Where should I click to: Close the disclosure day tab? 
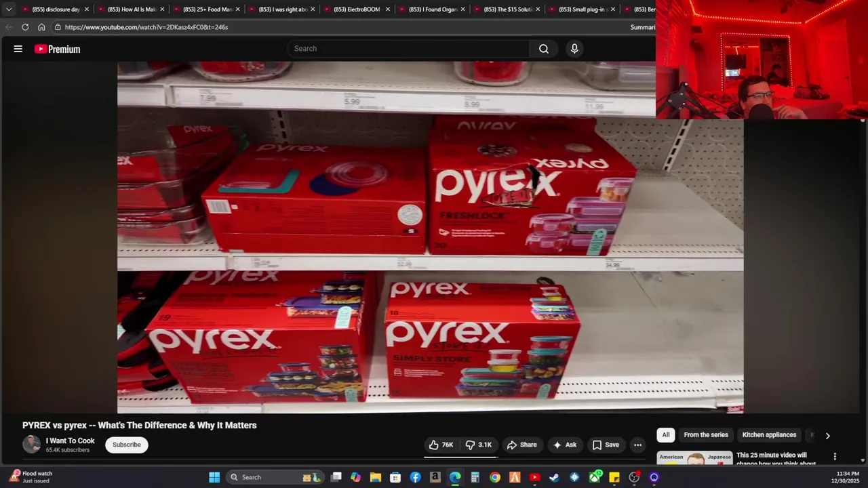click(86, 9)
